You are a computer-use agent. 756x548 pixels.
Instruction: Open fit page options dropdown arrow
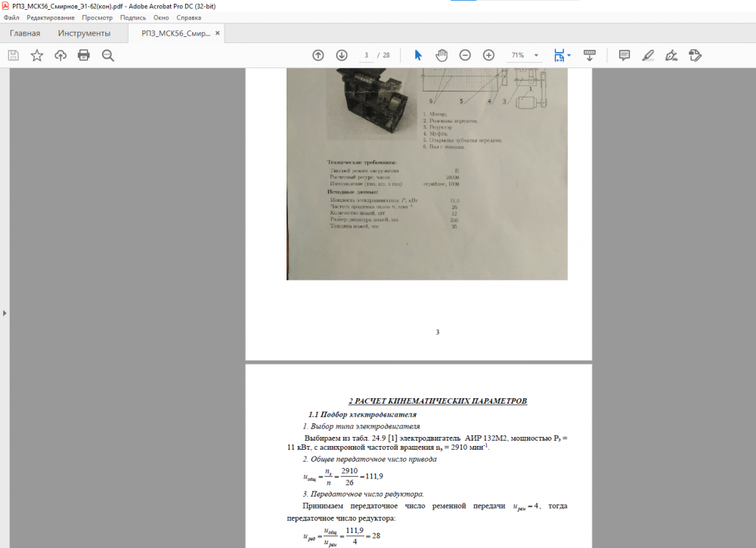pyautogui.click(x=569, y=55)
